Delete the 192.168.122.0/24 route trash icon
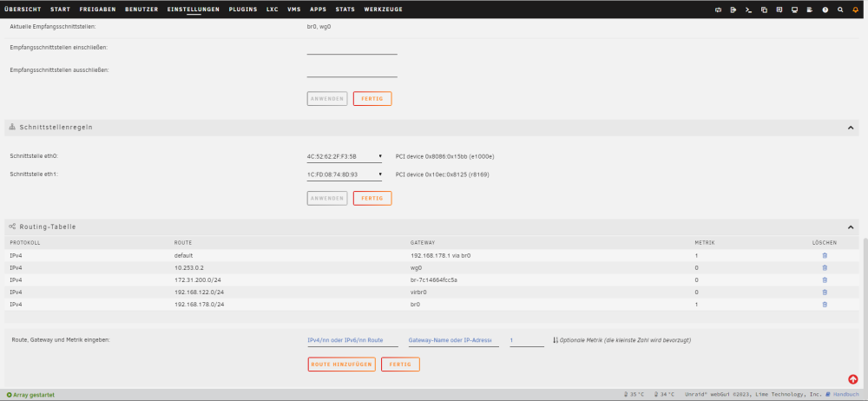 [x=825, y=293]
